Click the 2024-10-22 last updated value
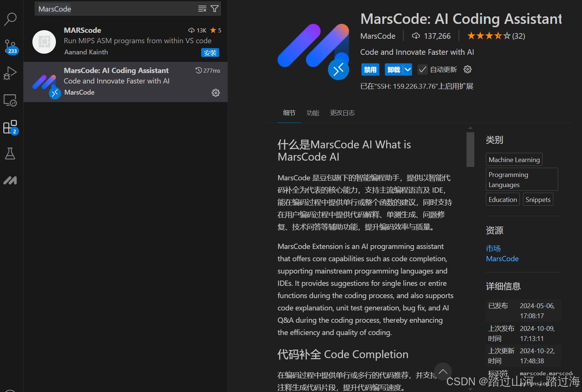 pos(537,356)
